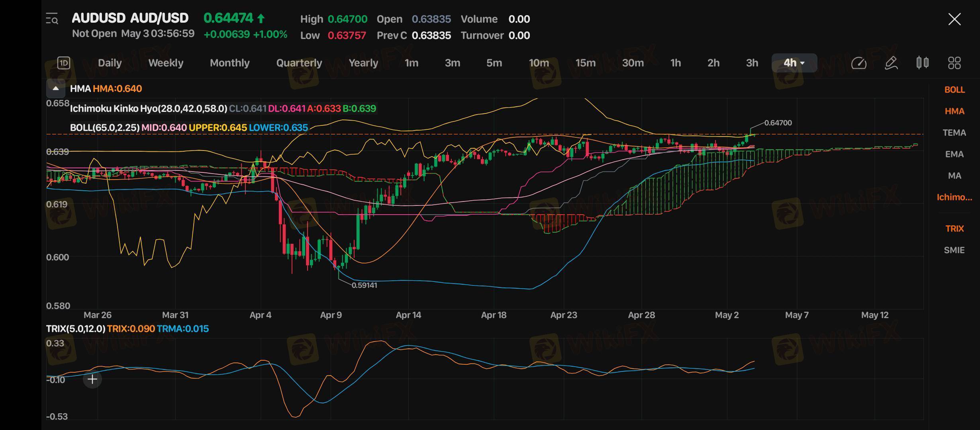The image size is (980, 430).
Task: Click the Ichimoku Kinko Hyo legend label
Action: tap(148, 108)
